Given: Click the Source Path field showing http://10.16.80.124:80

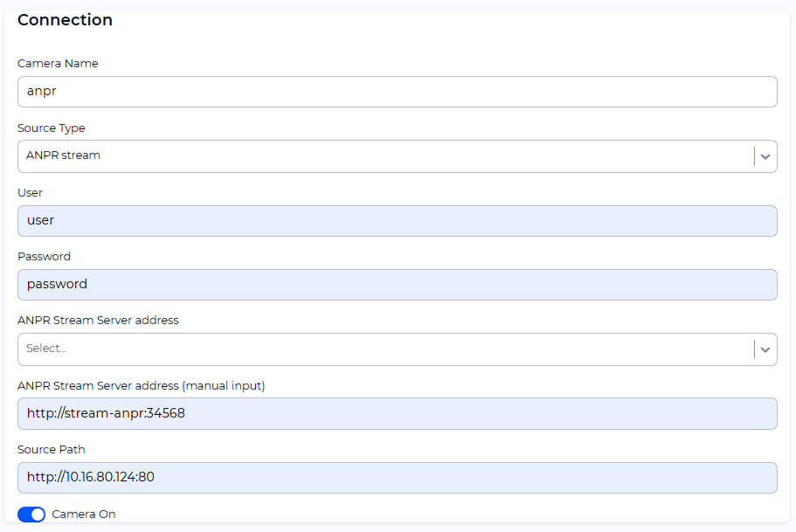Looking at the screenshot, I should pos(398,477).
